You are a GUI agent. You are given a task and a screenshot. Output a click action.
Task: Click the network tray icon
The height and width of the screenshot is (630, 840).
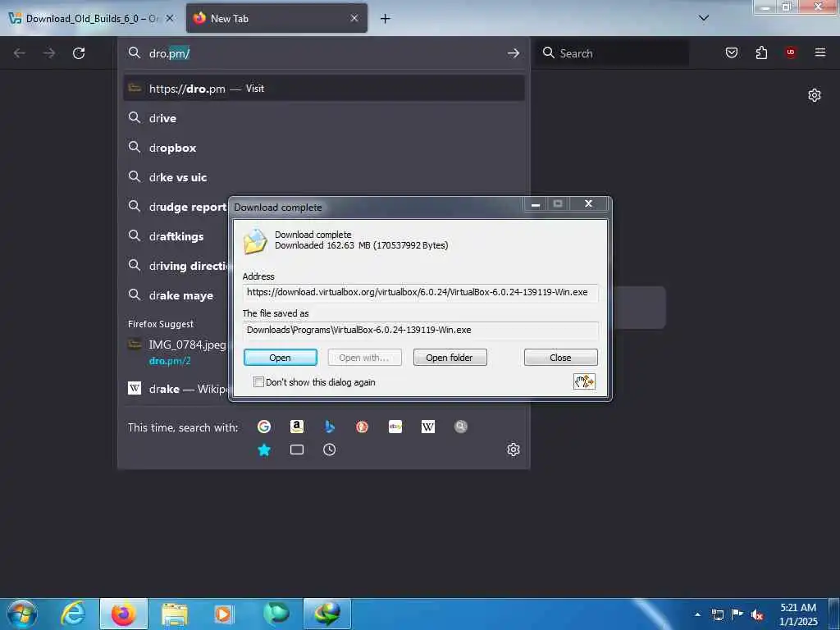click(717, 615)
